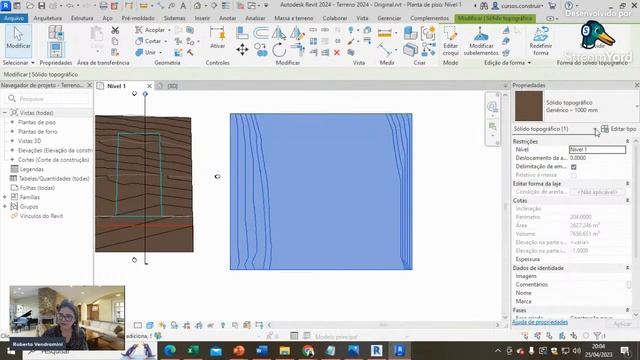Image resolution: width=640 pixels, height=360 pixels.
Task: Click the Mirror pick axis icon
Action: pos(279,33)
